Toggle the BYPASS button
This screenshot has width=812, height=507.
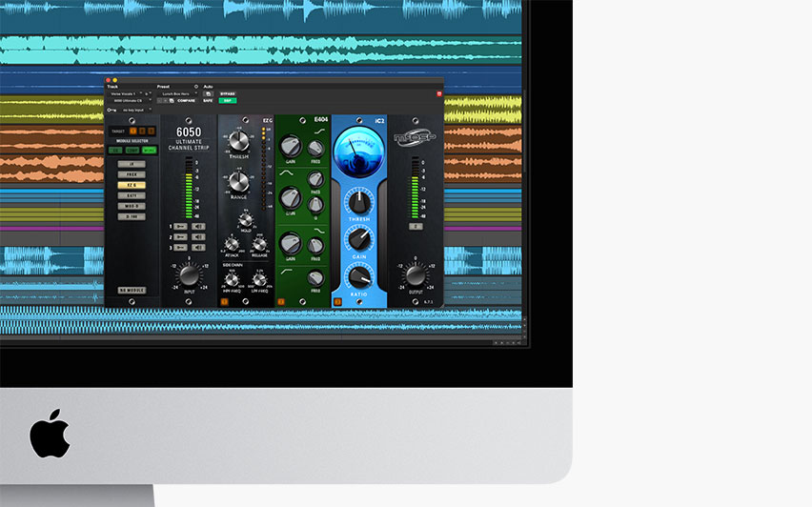pos(228,93)
